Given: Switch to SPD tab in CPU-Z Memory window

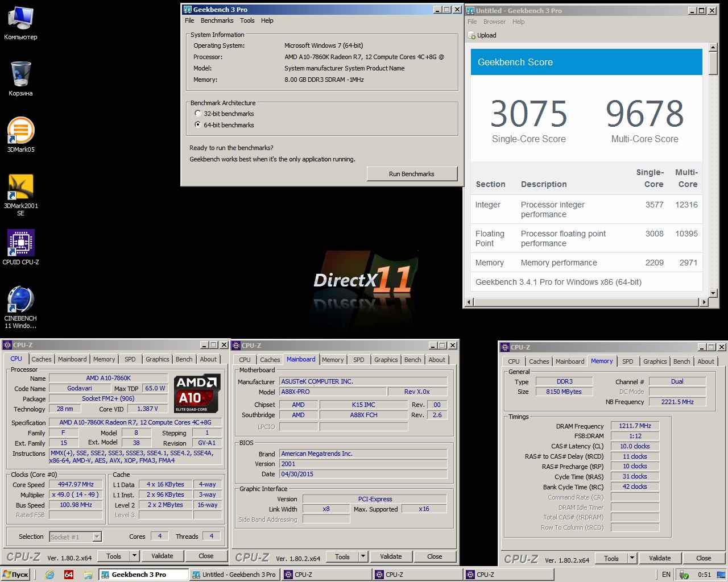Looking at the screenshot, I should coord(627,361).
